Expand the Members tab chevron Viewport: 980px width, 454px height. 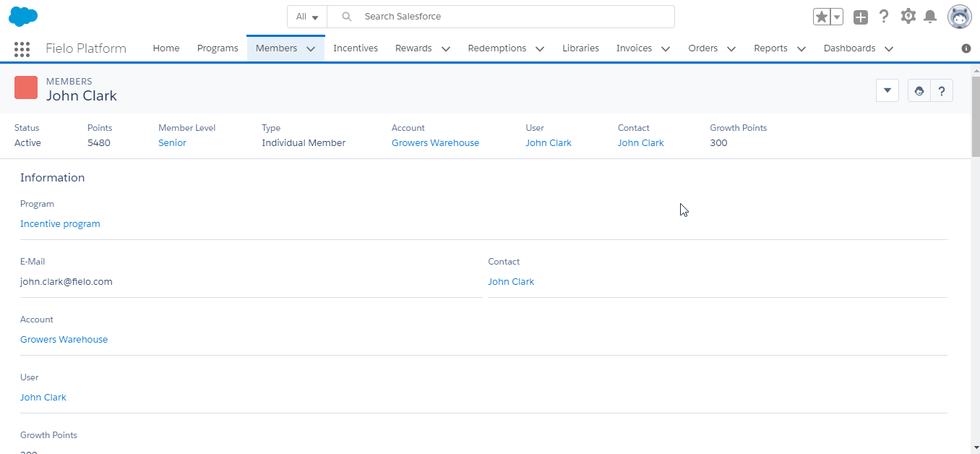tap(311, 48)
